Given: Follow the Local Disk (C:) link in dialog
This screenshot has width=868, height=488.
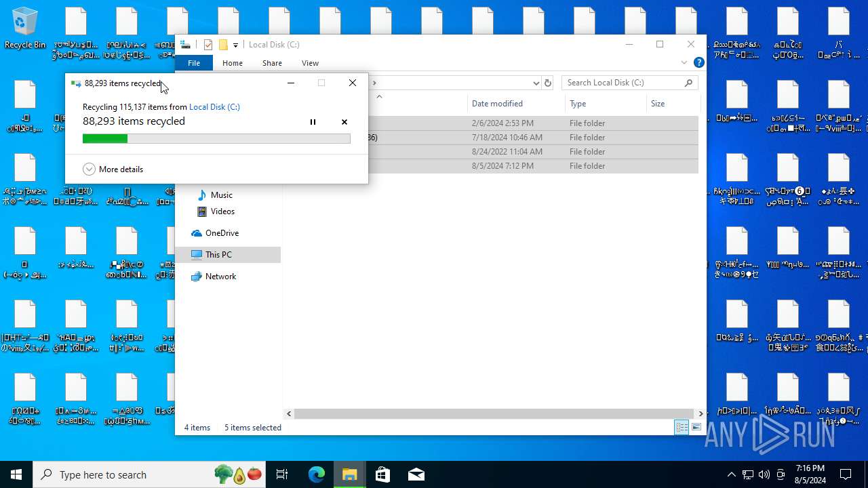Looking at the screenshot, I should 214,107.
